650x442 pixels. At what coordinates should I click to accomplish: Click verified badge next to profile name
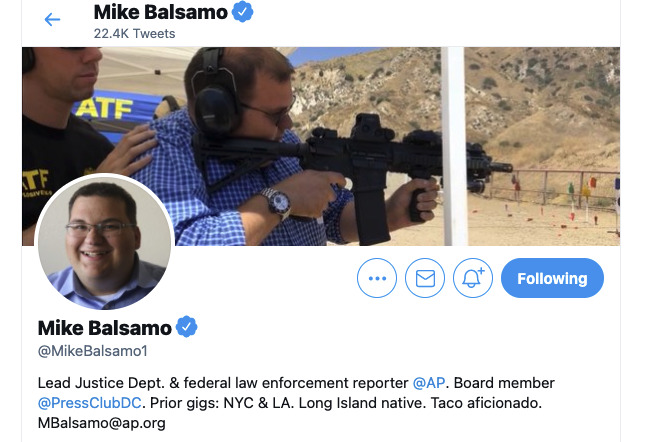point(187,327)
